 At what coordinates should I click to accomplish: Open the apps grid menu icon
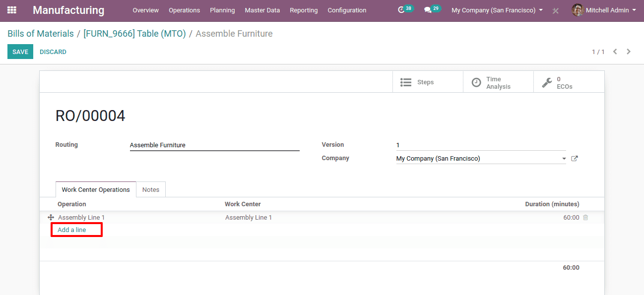[x=12, y=10]
